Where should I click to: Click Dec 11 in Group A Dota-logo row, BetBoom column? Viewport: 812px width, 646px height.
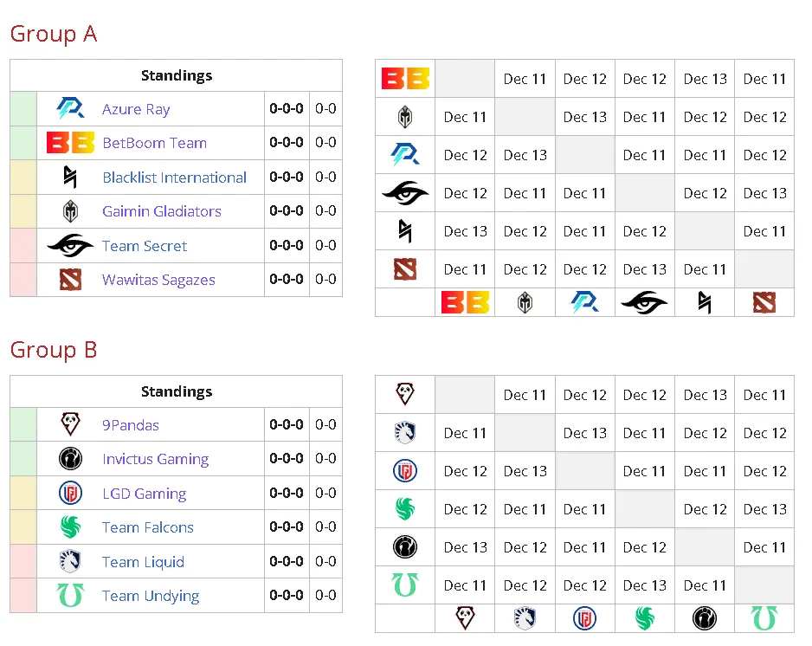(x=465, y=269)
